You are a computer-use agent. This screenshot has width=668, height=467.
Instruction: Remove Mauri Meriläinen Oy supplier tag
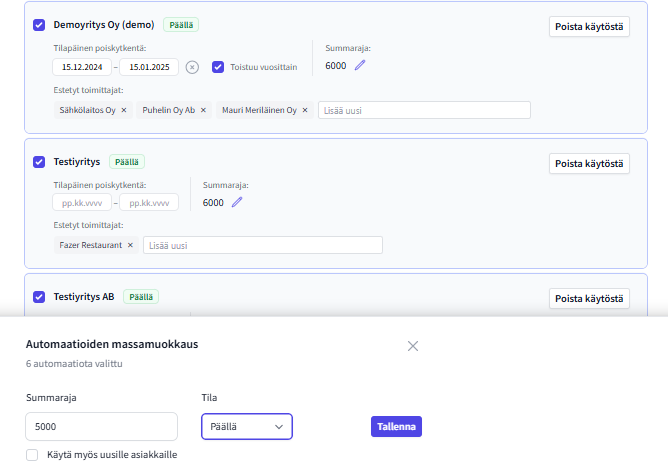click(305, 110)
